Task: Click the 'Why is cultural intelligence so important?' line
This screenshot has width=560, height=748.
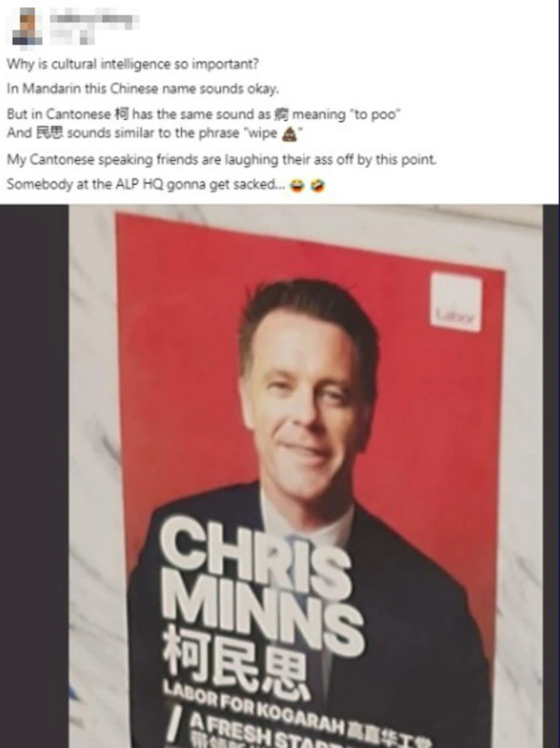Action: pos(133,64)
